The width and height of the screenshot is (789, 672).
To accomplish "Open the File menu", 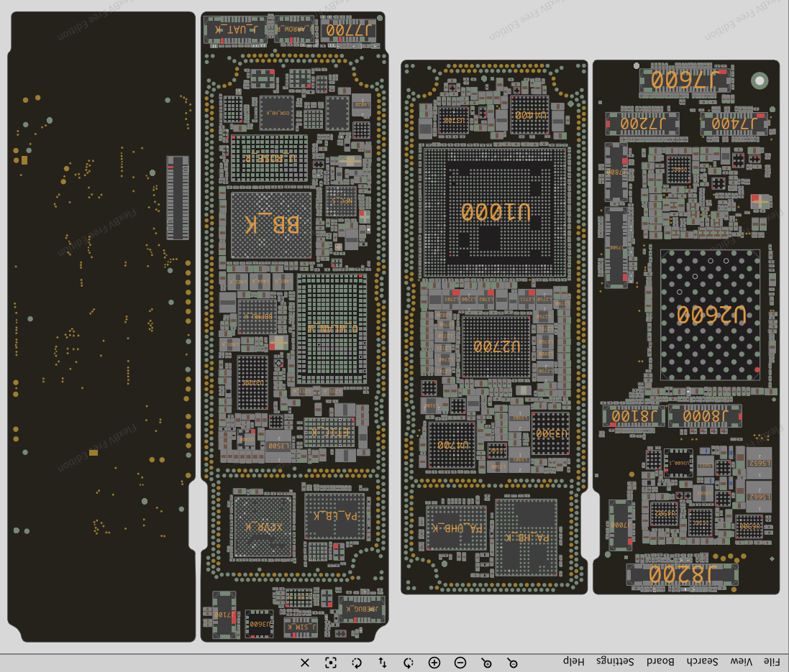I will click(770, 661).
